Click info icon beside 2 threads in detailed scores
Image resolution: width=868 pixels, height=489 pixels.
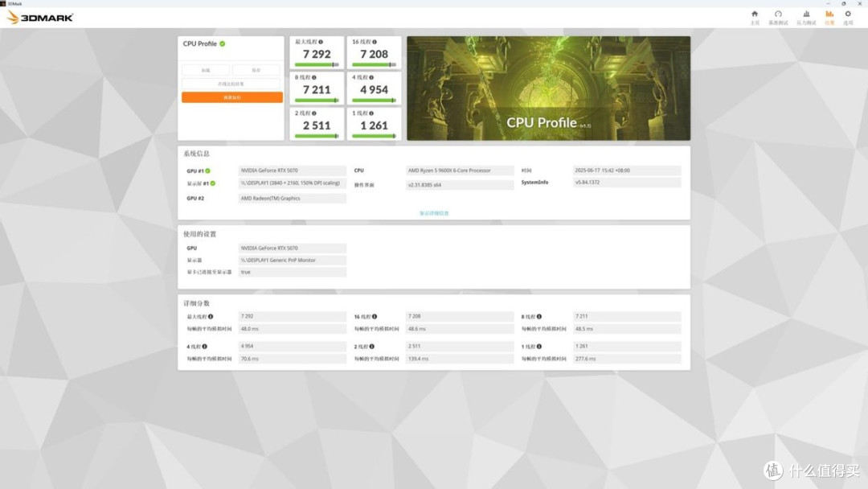pos(371,347)
